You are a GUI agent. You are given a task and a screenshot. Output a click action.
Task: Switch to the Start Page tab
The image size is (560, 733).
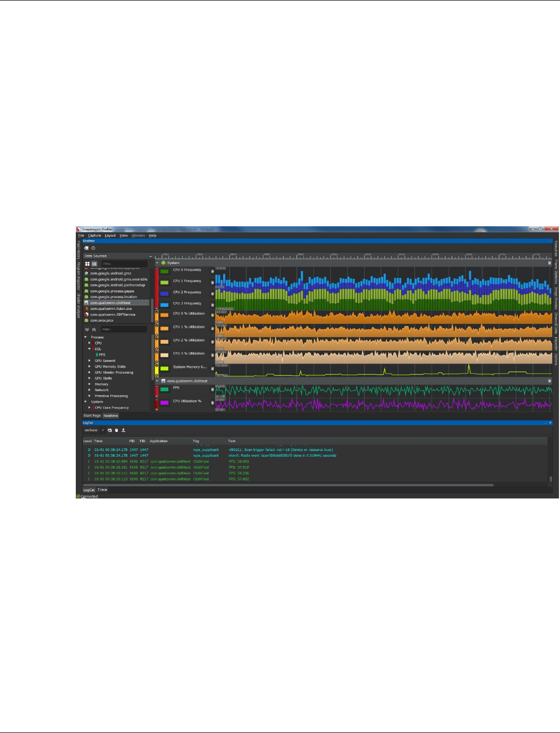point(92,415)
